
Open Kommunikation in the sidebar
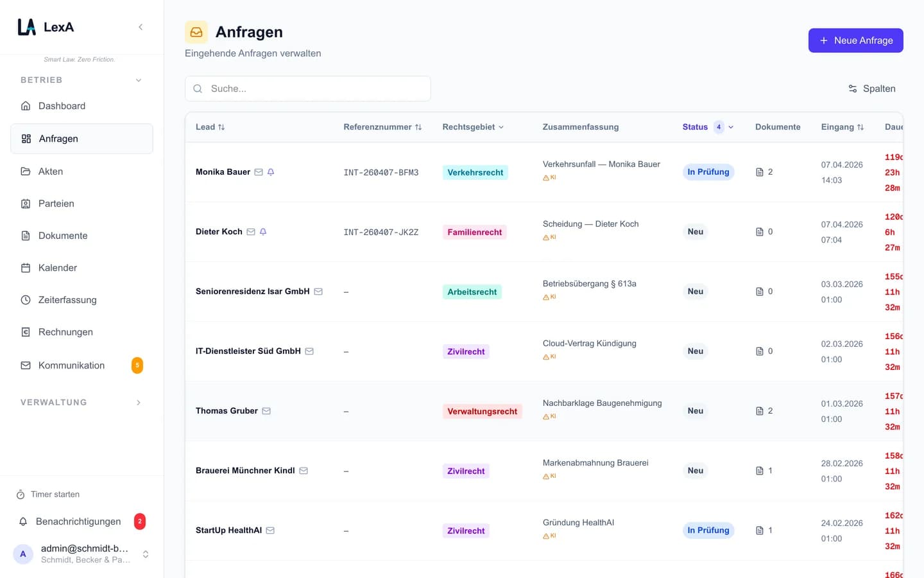coord(81,365)
